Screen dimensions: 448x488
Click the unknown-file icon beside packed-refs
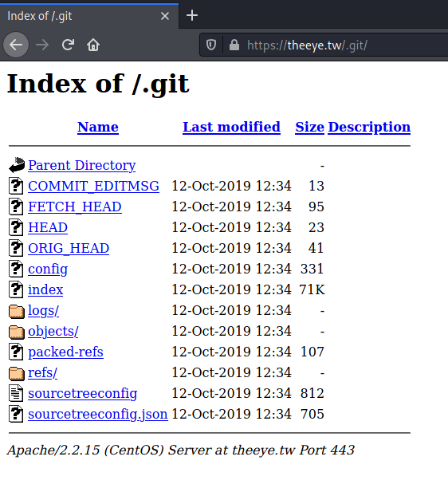coord(16,352)
